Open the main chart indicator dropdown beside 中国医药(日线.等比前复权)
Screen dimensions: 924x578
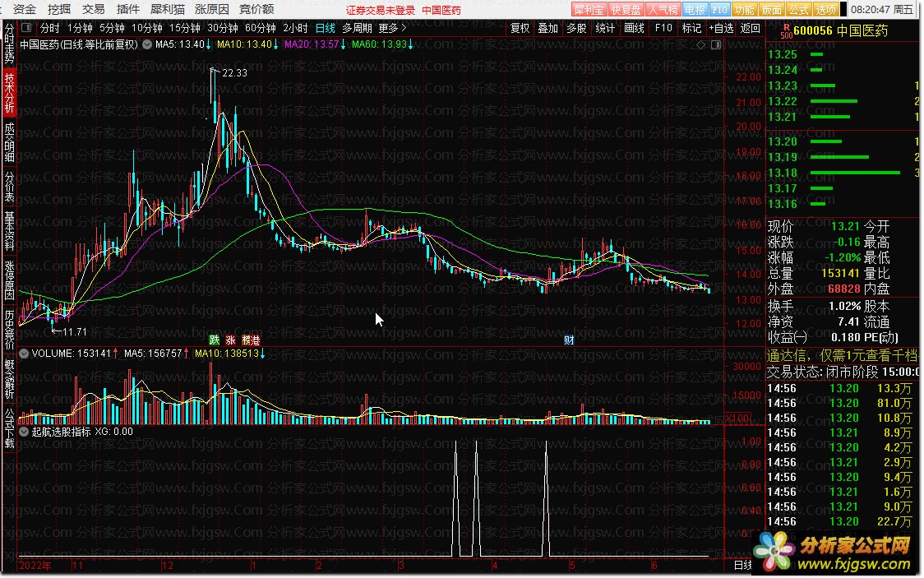click(x=146, y=44)
